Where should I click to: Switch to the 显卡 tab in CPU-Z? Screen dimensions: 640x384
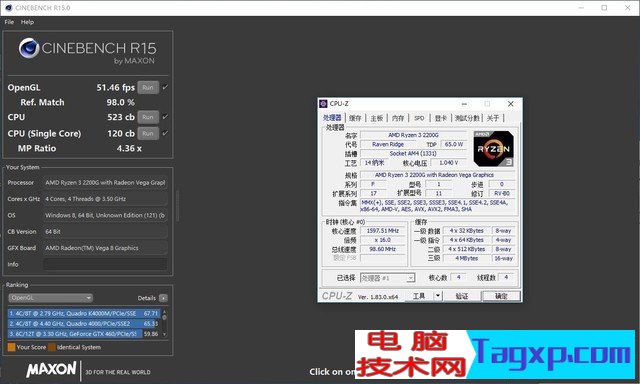point(441,118)
